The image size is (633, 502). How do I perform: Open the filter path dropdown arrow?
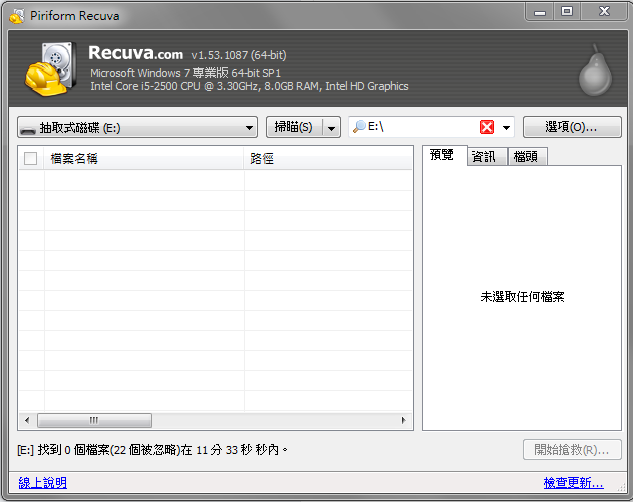point(506,128)
